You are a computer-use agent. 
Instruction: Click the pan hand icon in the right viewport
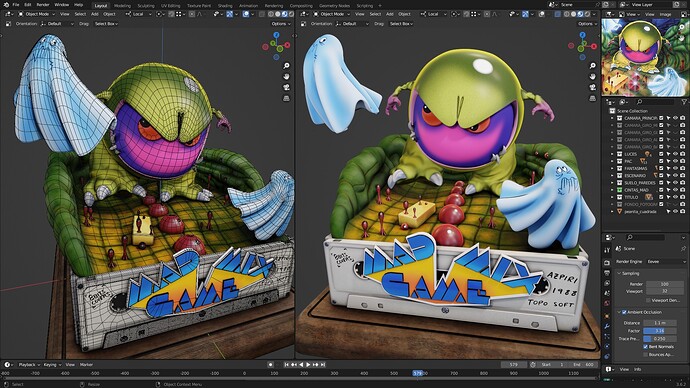593,77
